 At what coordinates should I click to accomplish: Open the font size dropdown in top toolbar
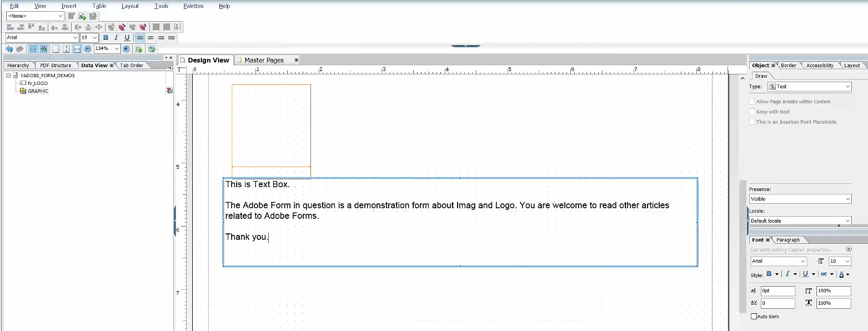(95, 38)
